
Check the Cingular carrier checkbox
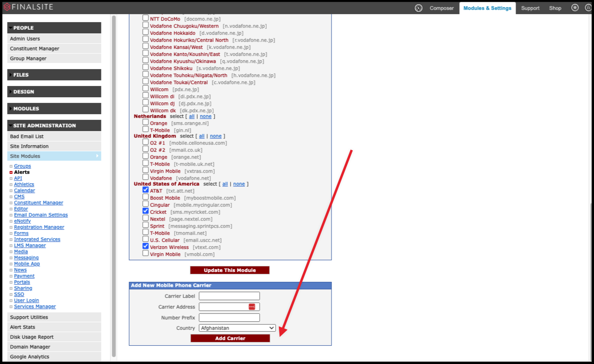146,204
